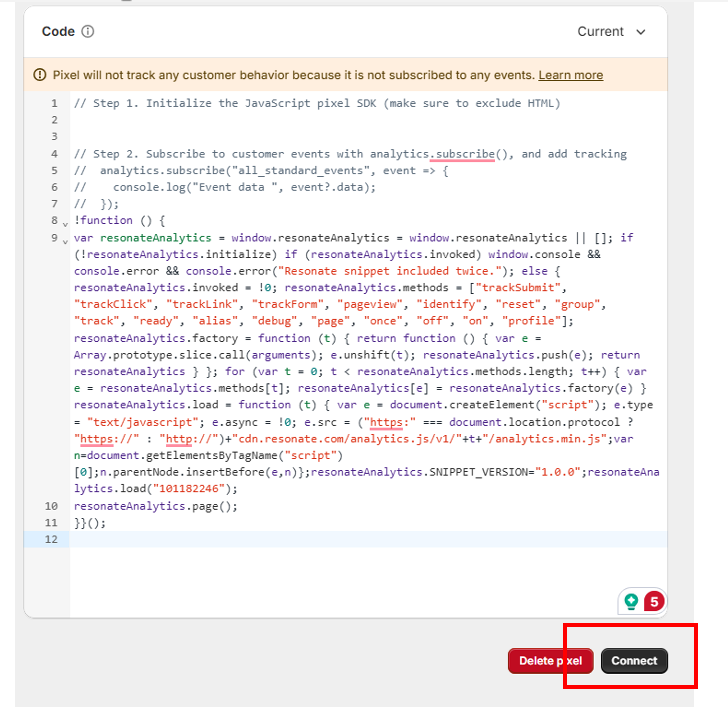Open the Current version dropdown

point(611,32)
